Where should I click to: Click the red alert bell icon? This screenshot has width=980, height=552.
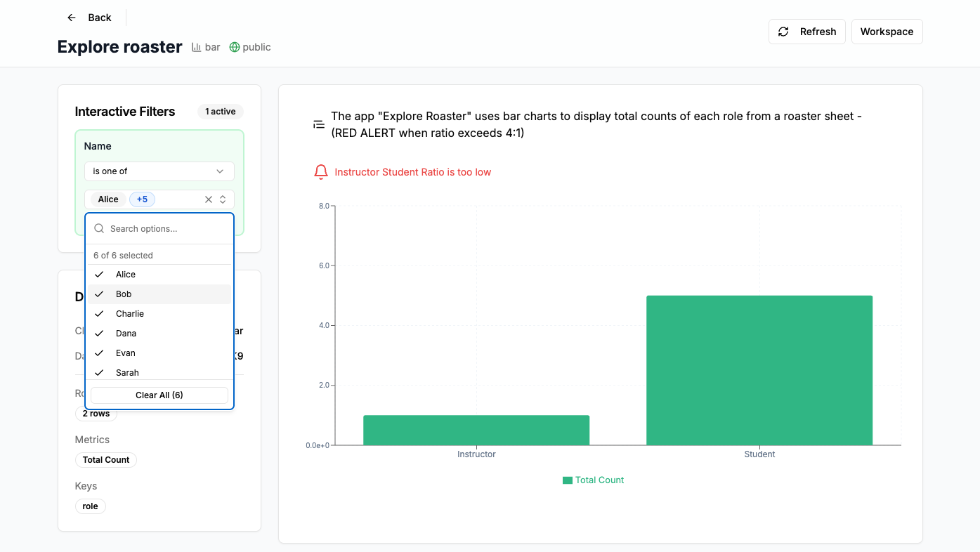[321, 172]
